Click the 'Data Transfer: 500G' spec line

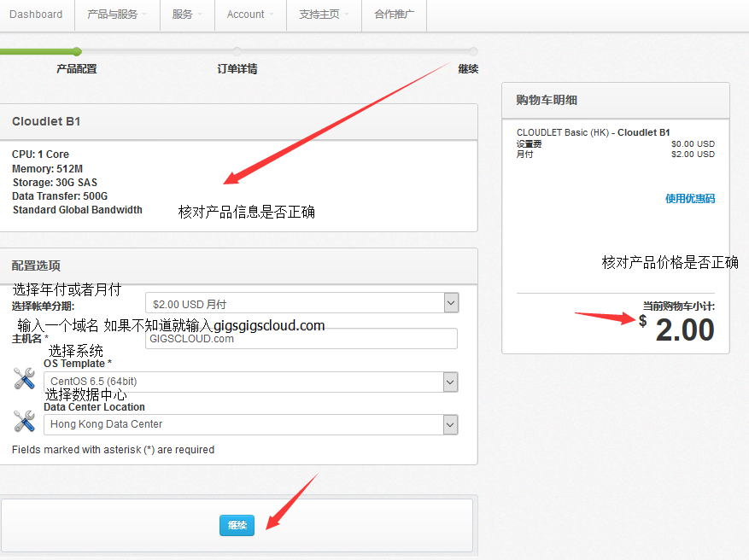[x=60, y=196]
